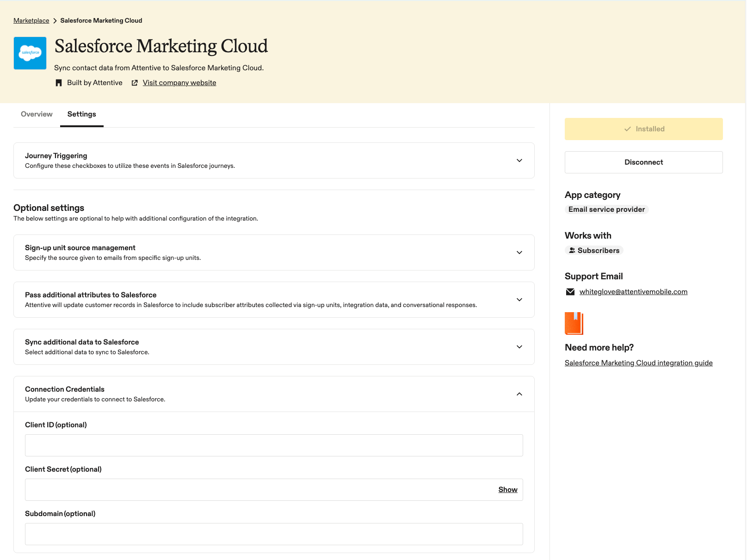Click the checkmark icon on Installed button
Viewport: 747px width, 560px height.
[x=628, y=129]
